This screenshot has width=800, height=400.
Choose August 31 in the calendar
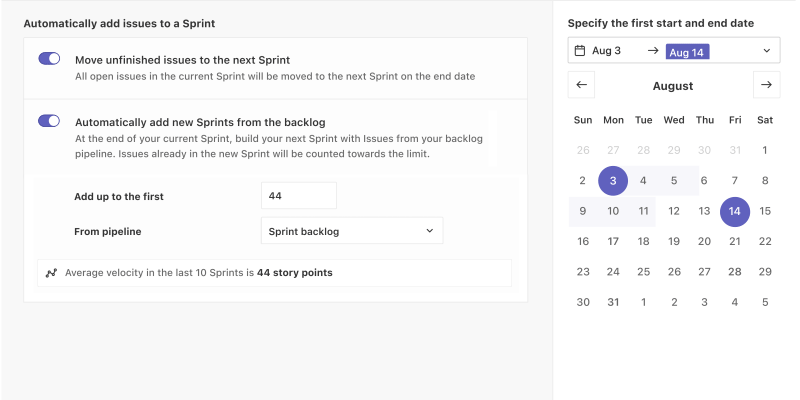[x=613, y=301]
